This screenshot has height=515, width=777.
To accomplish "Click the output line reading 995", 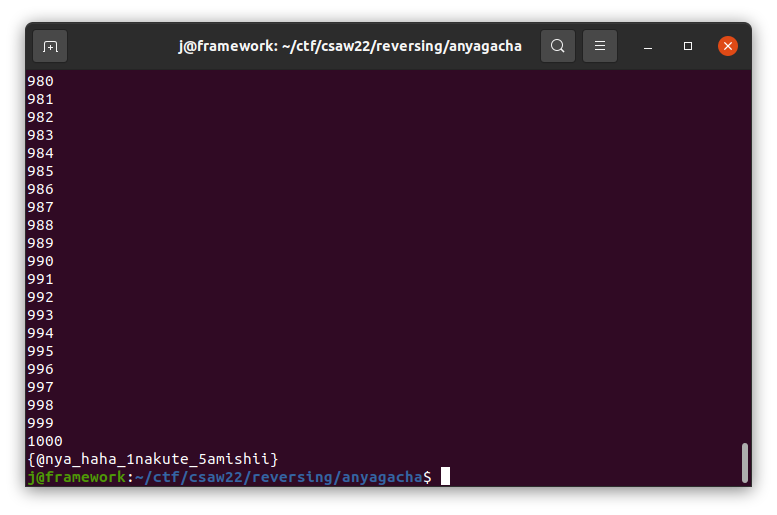I will (41, 351).
